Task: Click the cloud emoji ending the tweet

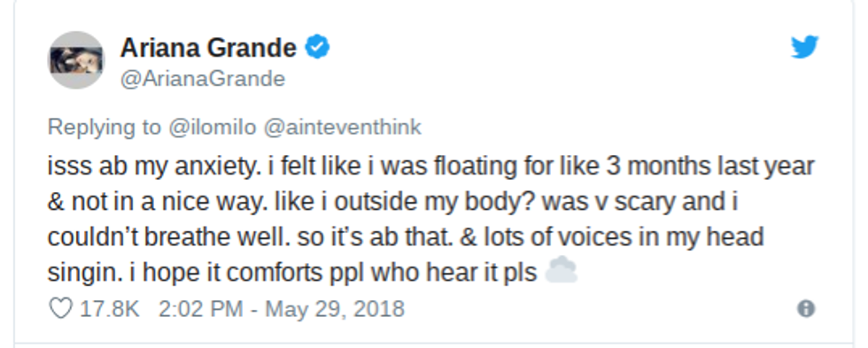Action: [562, 271]
